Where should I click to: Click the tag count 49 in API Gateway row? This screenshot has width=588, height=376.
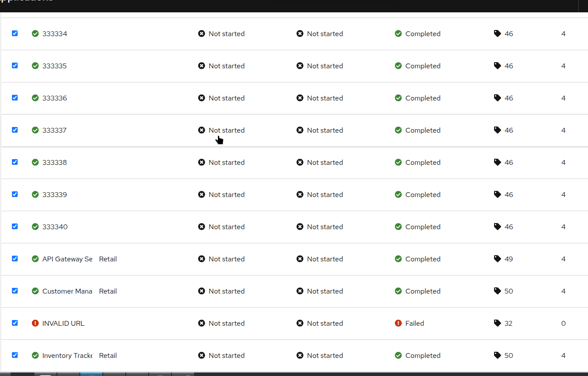tap(509, 259)
